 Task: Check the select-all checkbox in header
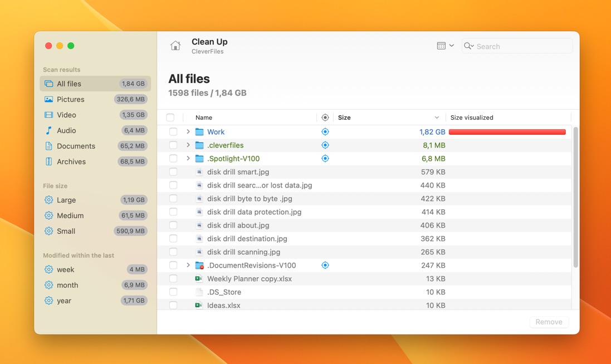(170, 117)
